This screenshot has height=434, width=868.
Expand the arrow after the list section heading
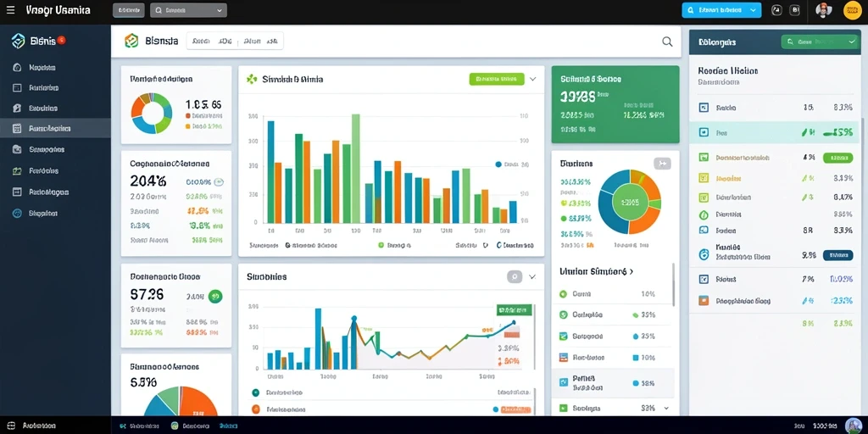(632, 272)
